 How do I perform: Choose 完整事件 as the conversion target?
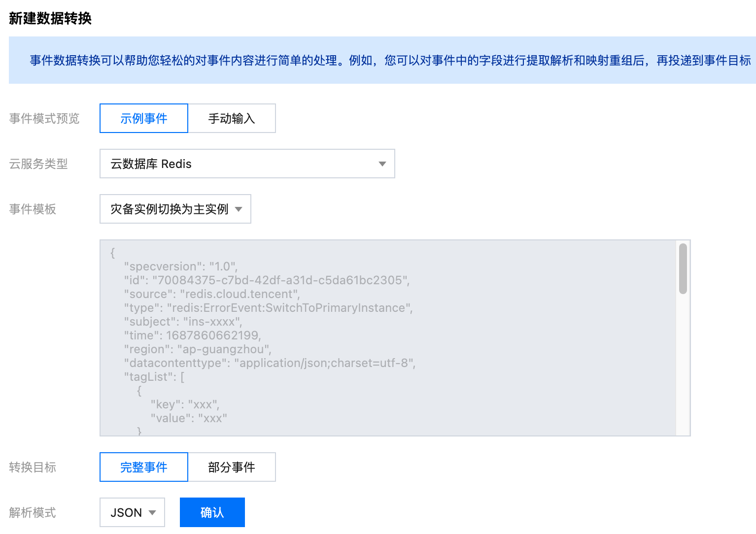tap(143, 467)
